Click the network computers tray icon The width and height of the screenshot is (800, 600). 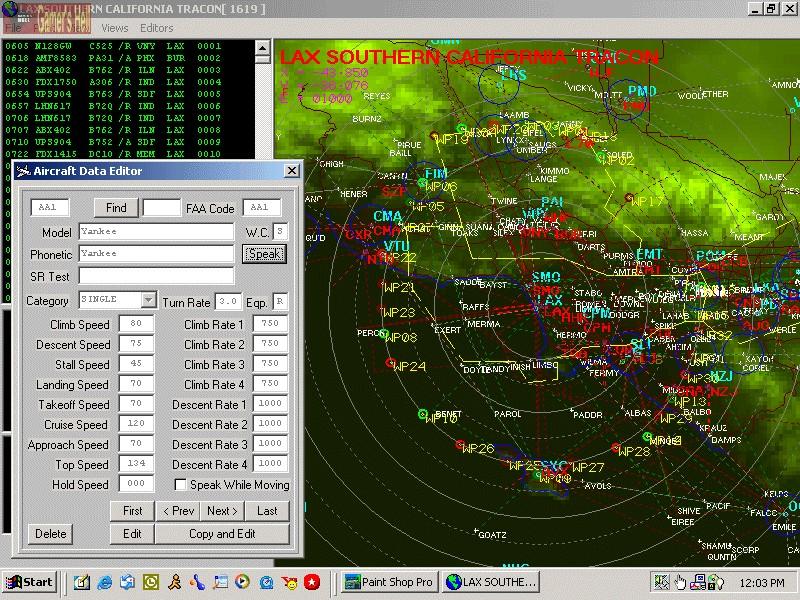tap(698, 582)
